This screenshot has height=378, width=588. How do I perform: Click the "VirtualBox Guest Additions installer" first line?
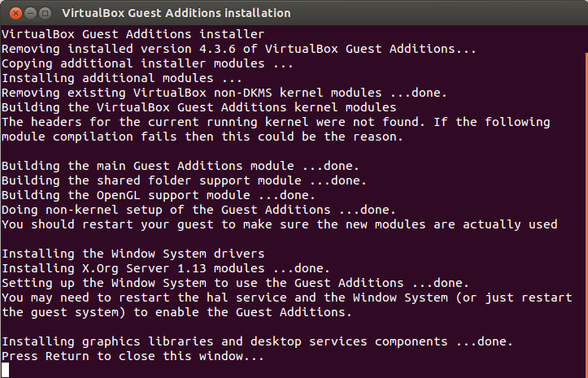133,34
